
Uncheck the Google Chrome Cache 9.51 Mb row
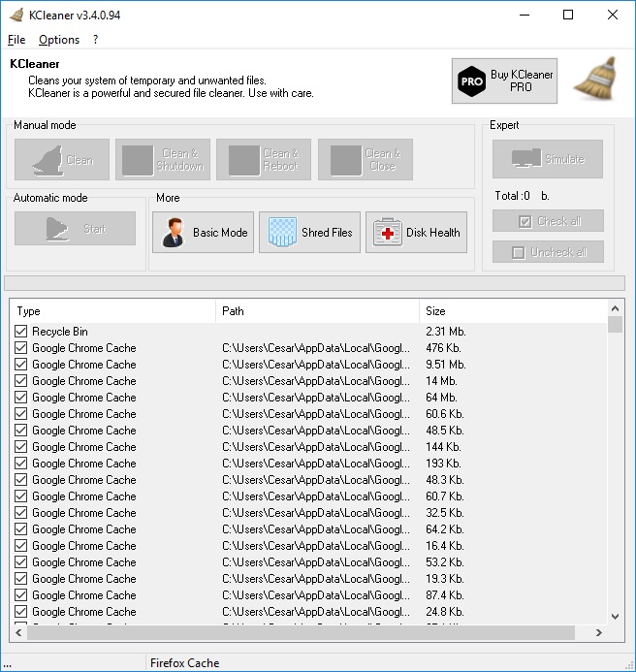[x=20, y=365]
